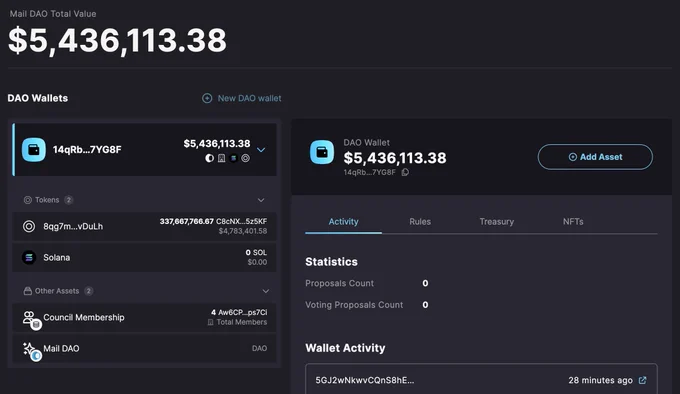Click the Add Asset button
This screenshot has height=394, width=680.
pyautogui.click(x=595, y=157)
